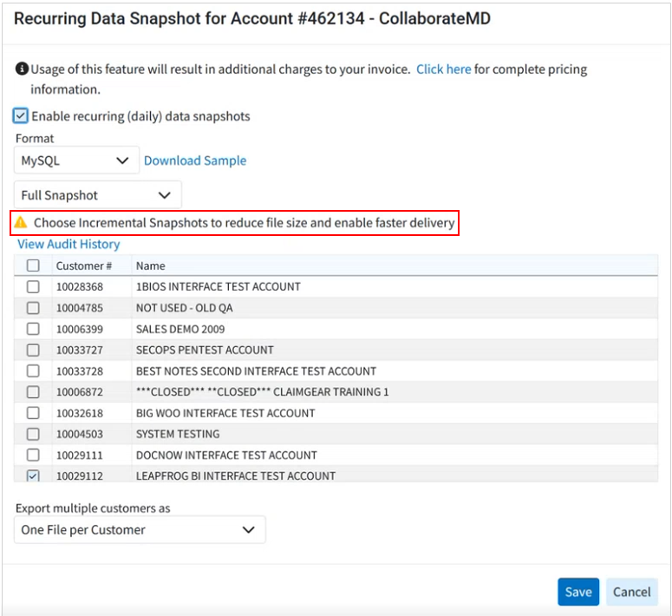Select customer number 10004785
The height and width of the screenshot is (616, 672).
click(80, 308)
